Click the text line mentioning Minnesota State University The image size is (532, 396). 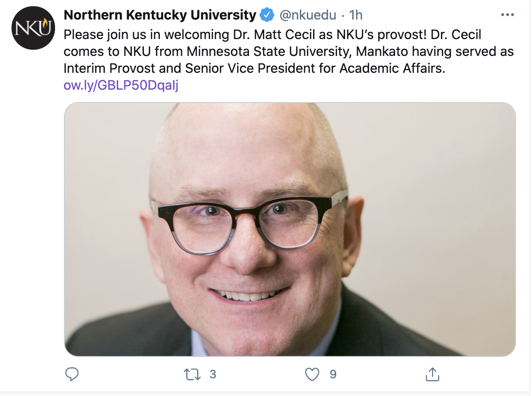tap(289, 51)
